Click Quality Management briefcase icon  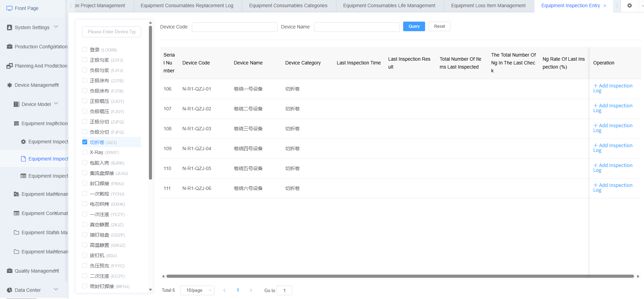(10, 271)
